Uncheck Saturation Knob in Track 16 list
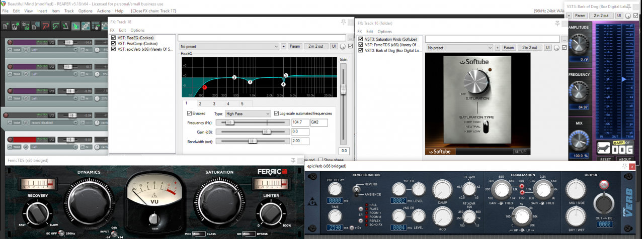 360,39
